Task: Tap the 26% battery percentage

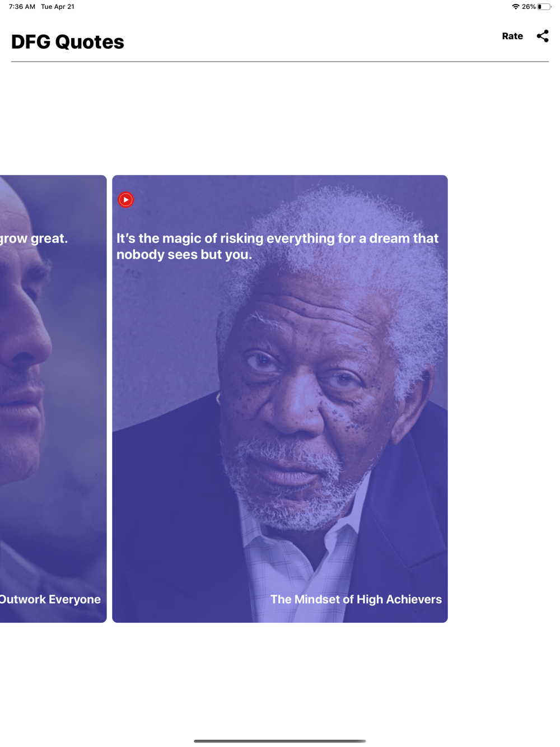Action: coord(529,7)
